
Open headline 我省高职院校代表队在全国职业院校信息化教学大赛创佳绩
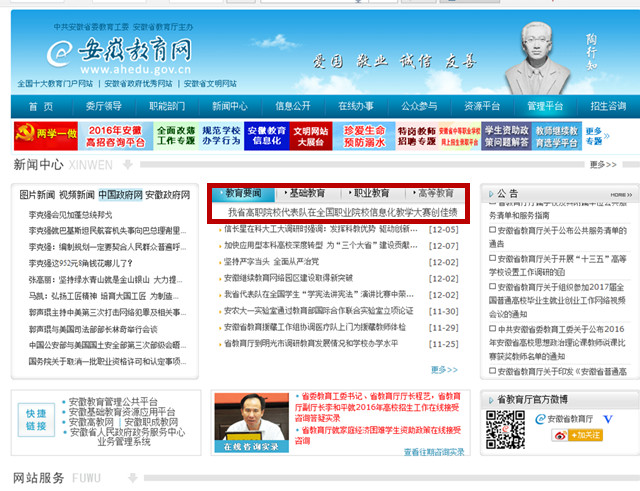pos(342,212)
